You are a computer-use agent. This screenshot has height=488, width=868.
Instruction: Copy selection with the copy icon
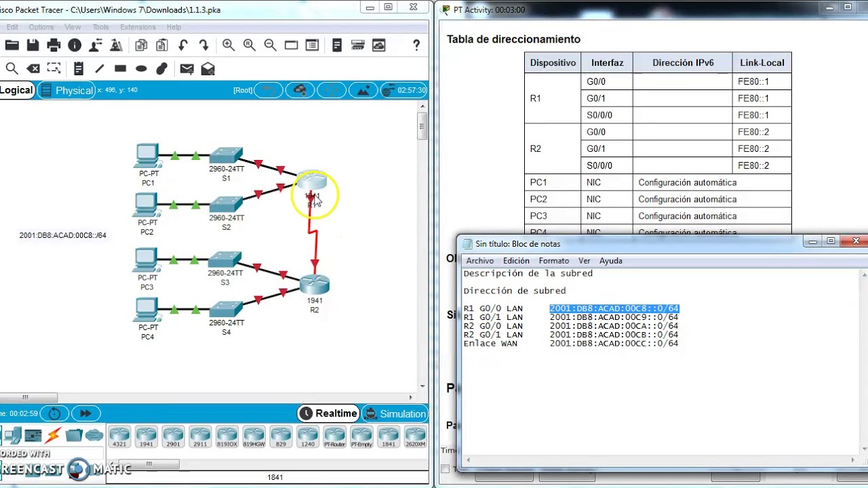pyautogui.click(x=141, y=45)
